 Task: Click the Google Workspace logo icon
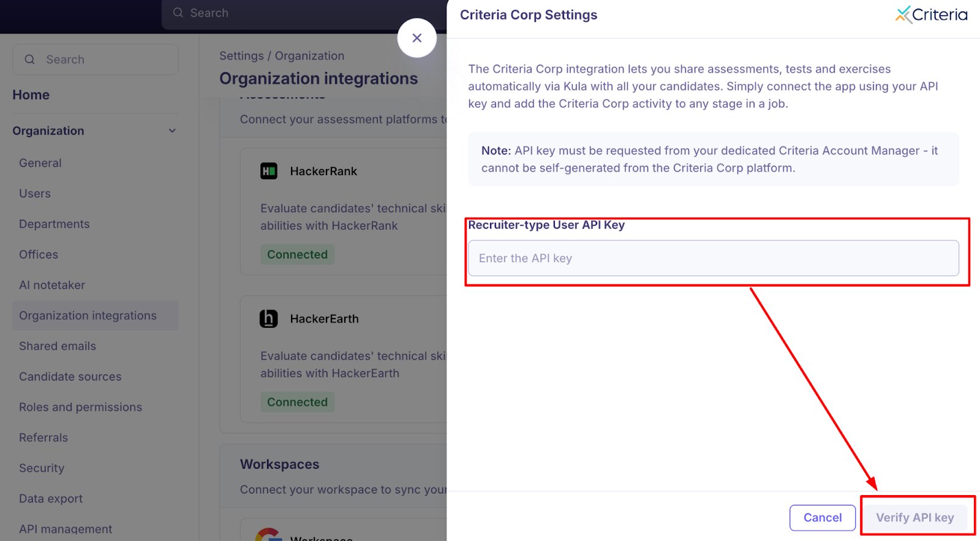tap(268, 534)
